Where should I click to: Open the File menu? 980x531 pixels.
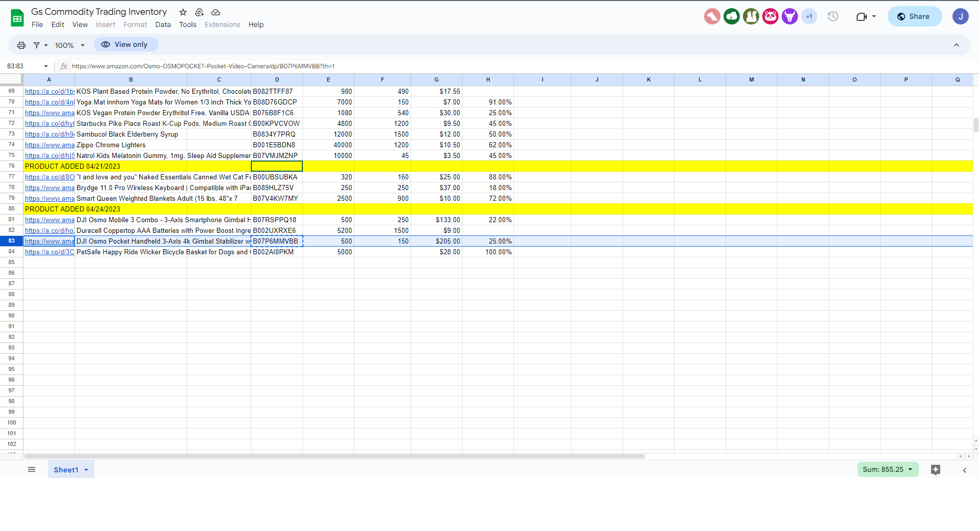click(x=37, y=25)
